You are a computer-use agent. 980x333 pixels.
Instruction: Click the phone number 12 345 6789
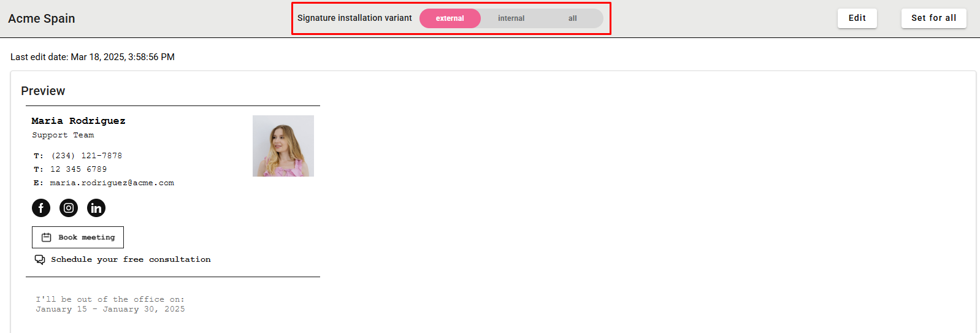tap(78, 169)
